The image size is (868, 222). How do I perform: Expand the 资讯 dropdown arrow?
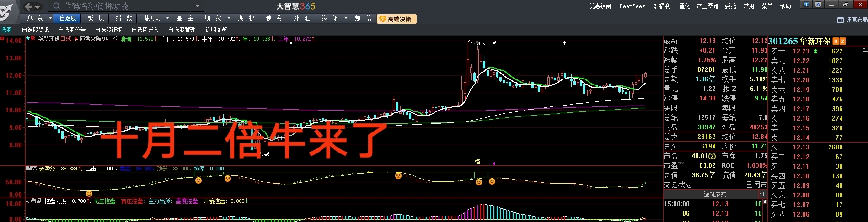click(346, 18)
